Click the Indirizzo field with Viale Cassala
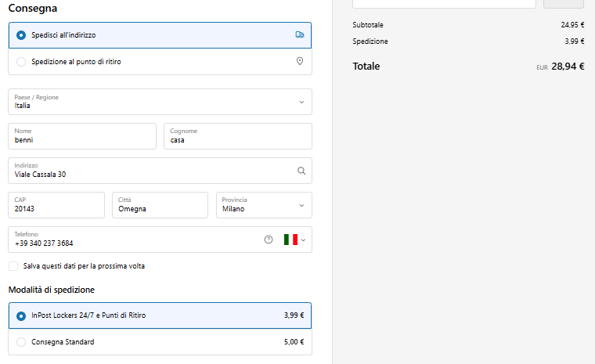 [x=160, y=171]
